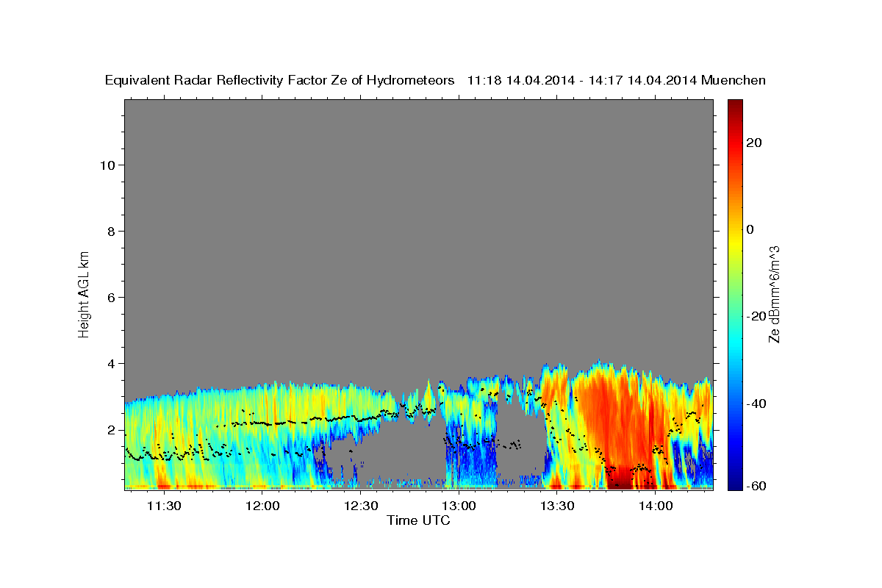Click the height tick label 10

point(107,165)
